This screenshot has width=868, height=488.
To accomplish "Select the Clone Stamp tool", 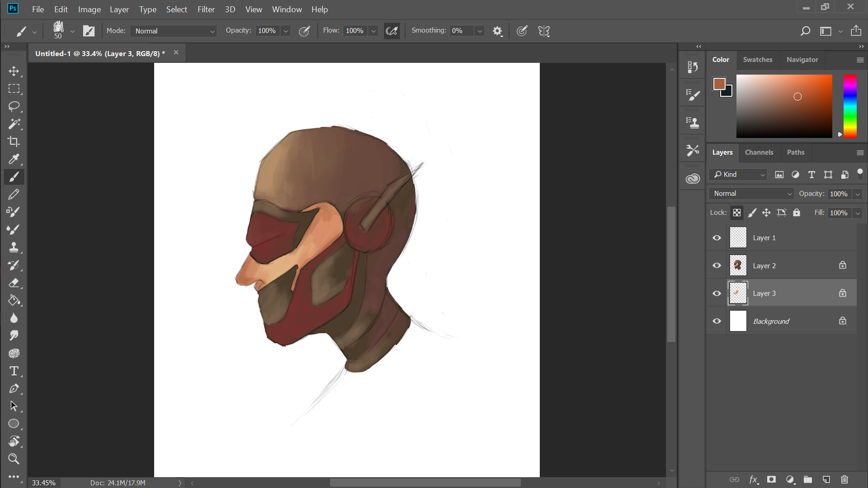I will (x=14, y=247).
